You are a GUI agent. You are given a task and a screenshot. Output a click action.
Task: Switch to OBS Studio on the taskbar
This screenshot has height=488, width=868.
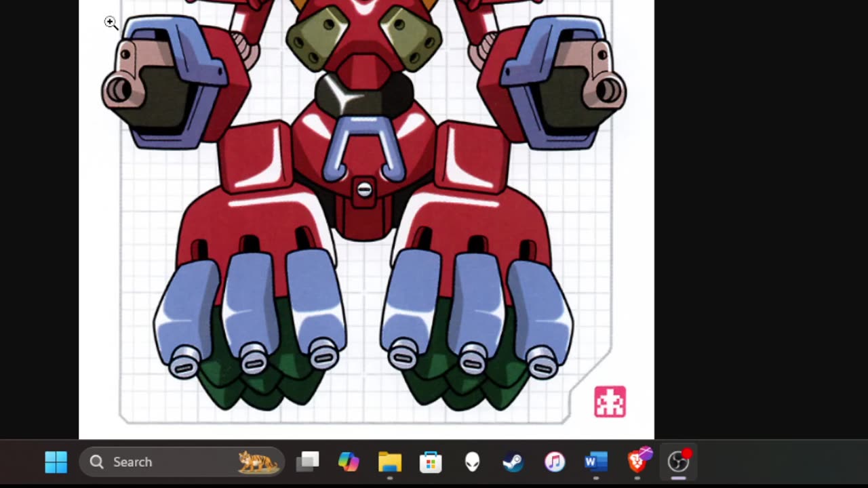point(679,461)
